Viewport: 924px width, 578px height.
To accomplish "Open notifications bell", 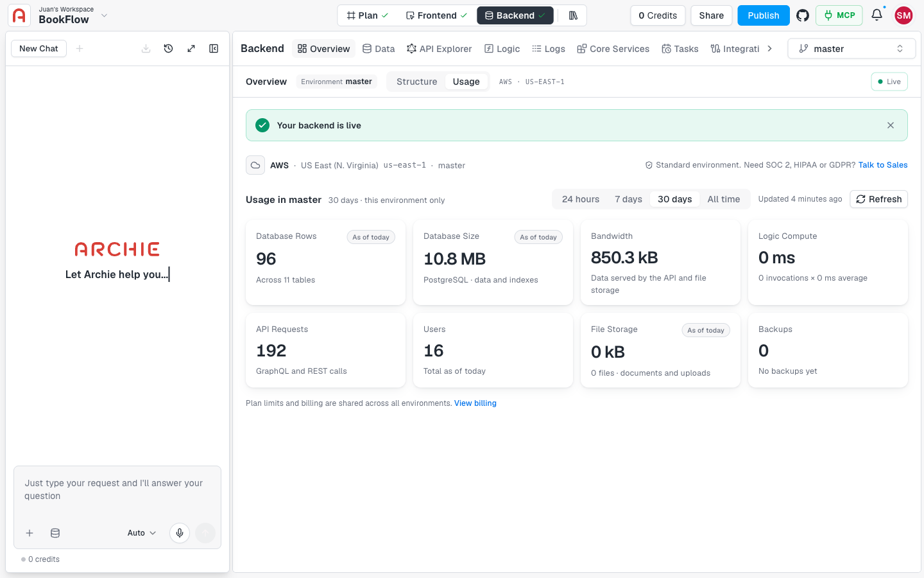I will 877,15.
